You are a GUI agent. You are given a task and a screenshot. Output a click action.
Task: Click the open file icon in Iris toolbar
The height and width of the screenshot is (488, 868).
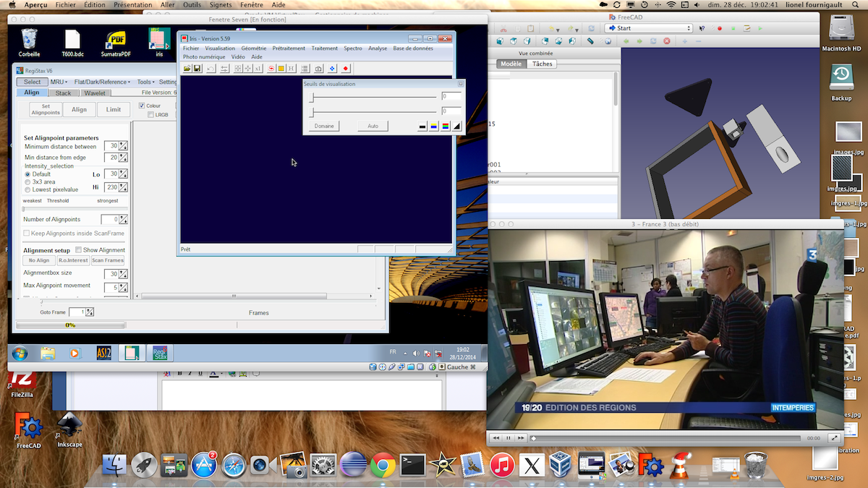click(x=187, y=69)
